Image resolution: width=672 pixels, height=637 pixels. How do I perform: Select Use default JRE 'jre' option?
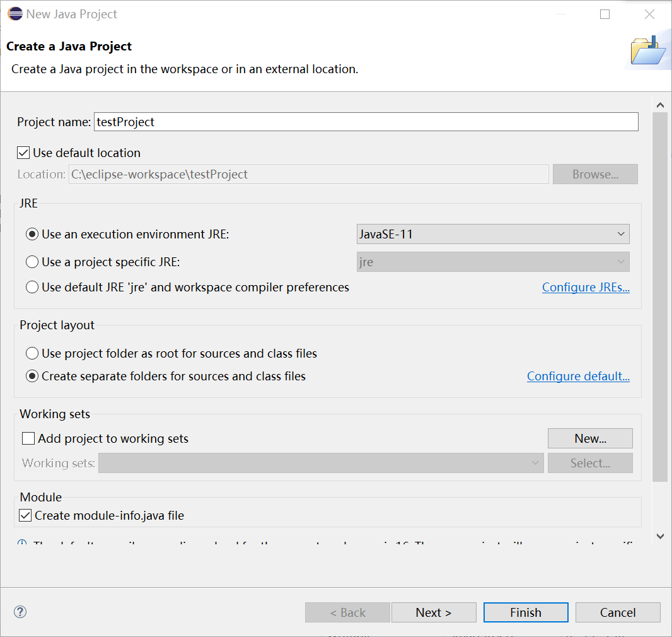(x=32, y=287)
